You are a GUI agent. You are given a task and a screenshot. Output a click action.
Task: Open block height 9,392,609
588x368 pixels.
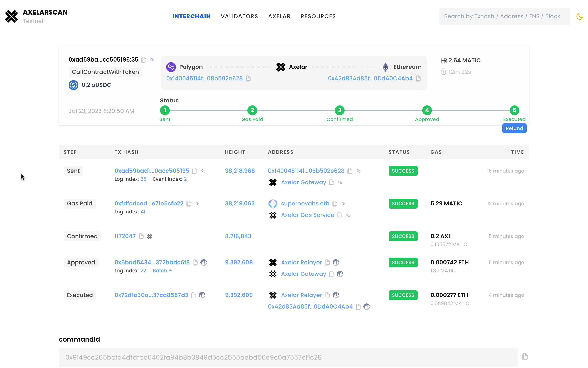[x=239, y=295]
